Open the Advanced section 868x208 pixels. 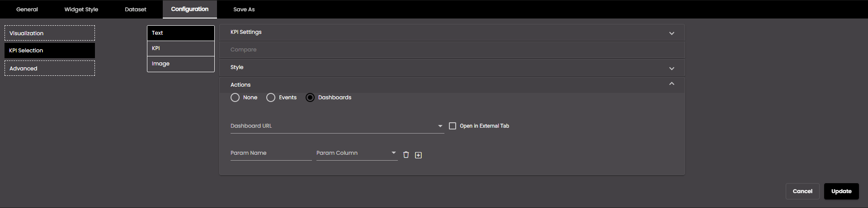tap(50, 68)
